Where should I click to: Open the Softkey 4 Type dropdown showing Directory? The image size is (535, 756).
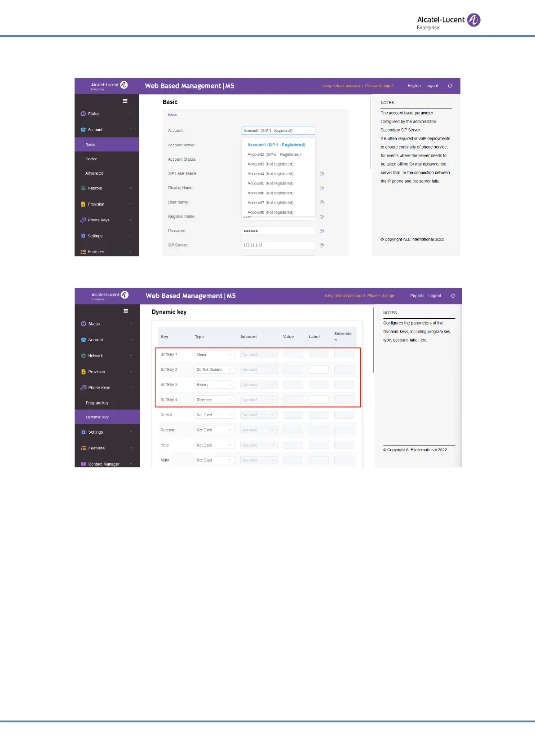click(x=215, y=400)
